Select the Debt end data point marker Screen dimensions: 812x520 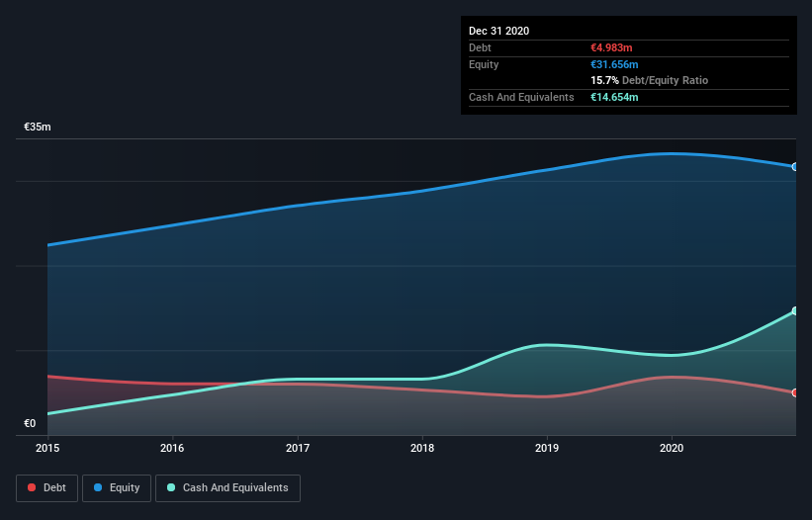[x=795, y=392]
